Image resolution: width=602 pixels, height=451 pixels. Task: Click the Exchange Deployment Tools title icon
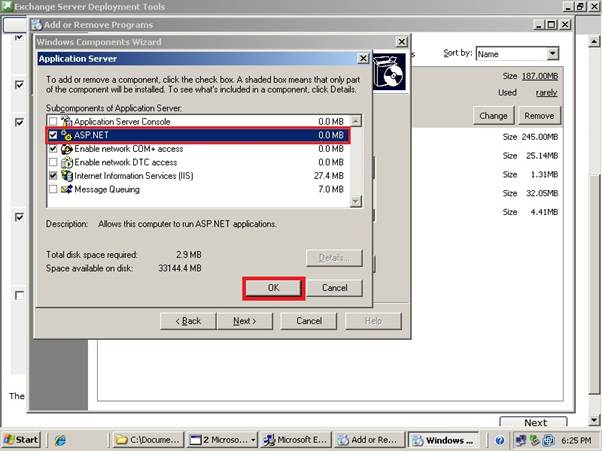pyautogui.click(x=6, y=6)
